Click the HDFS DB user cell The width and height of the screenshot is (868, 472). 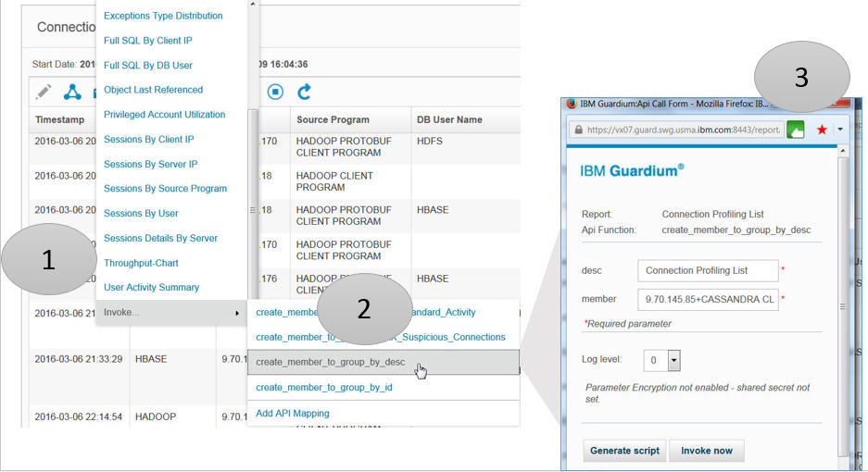(x=430, y=141)
